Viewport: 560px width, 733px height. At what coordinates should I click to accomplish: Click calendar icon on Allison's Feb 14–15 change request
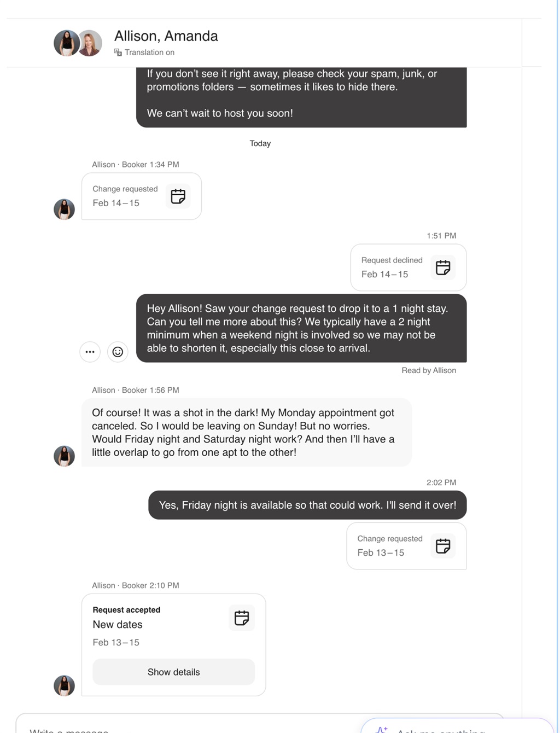point(178,196)
